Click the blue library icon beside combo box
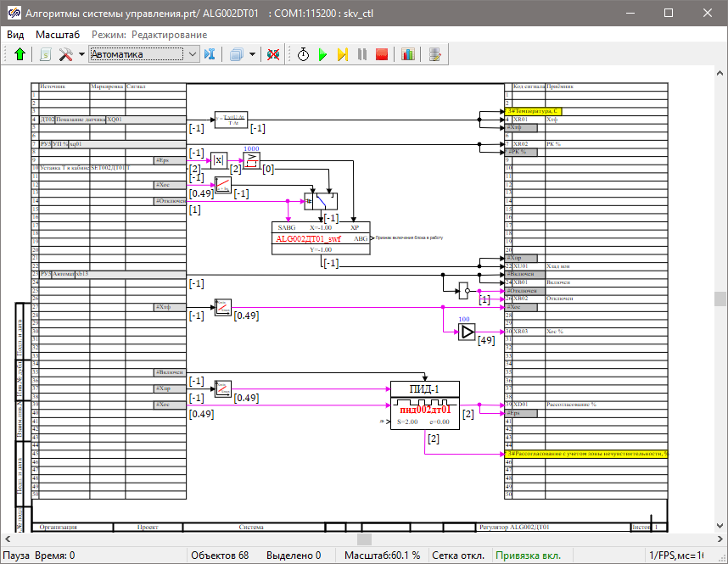The image size is (728, 564). click(210, 54)
